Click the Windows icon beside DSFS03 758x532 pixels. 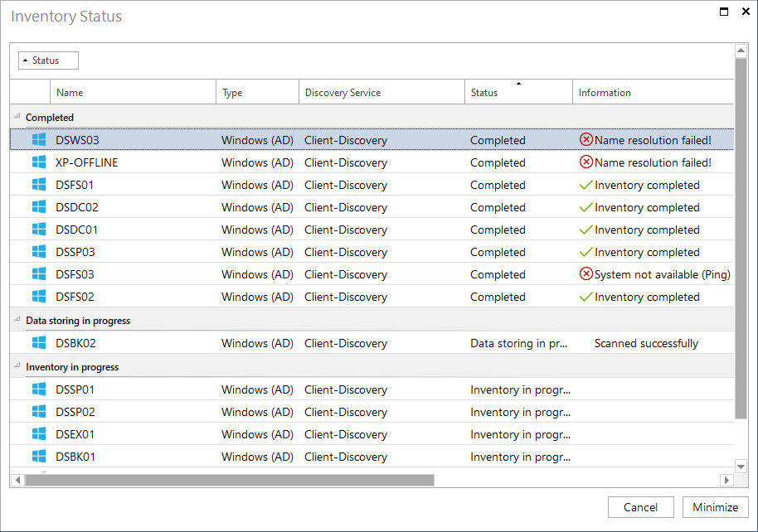[39, 274]
